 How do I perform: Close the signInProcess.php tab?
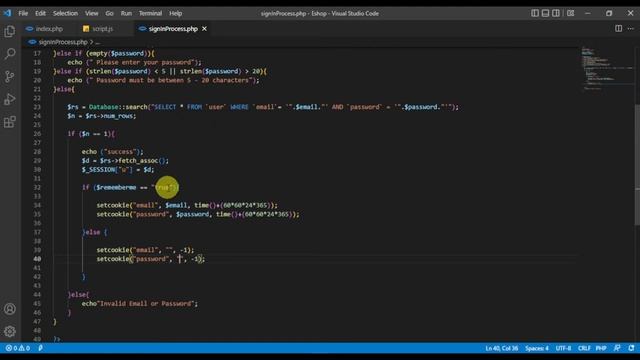[204, 29]
